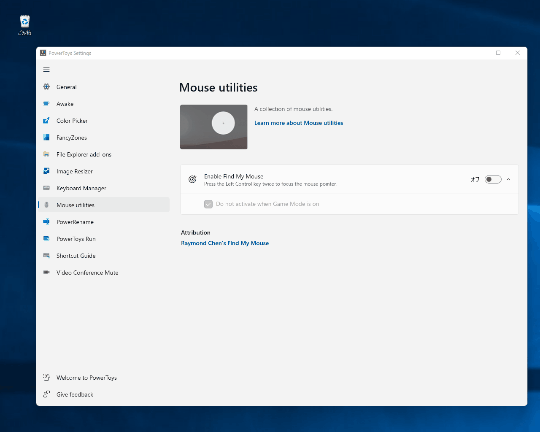Go to General settings page
Viewport: 540px width, 432px height.
(x=104, y=87)
